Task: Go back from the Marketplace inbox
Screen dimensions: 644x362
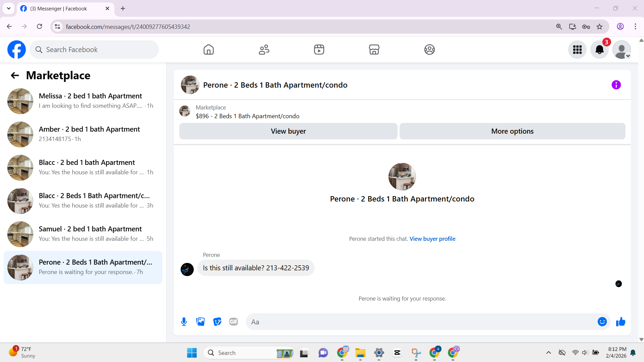Action: click(15, 76)
